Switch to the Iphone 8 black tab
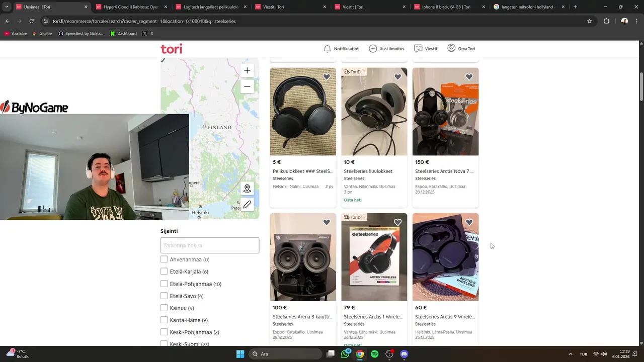 pyautogui.click(x=450, y=7)
